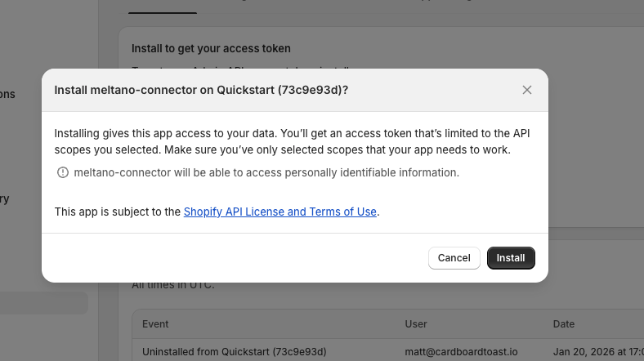Click the Date column header
Image resolution: width=644 pixels, height=361 pixels.
[564, 324]
